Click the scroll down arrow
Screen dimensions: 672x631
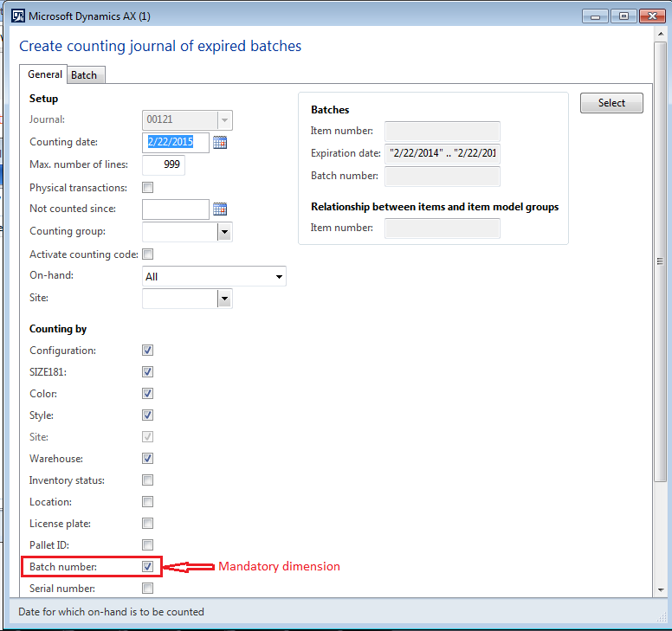661,589
